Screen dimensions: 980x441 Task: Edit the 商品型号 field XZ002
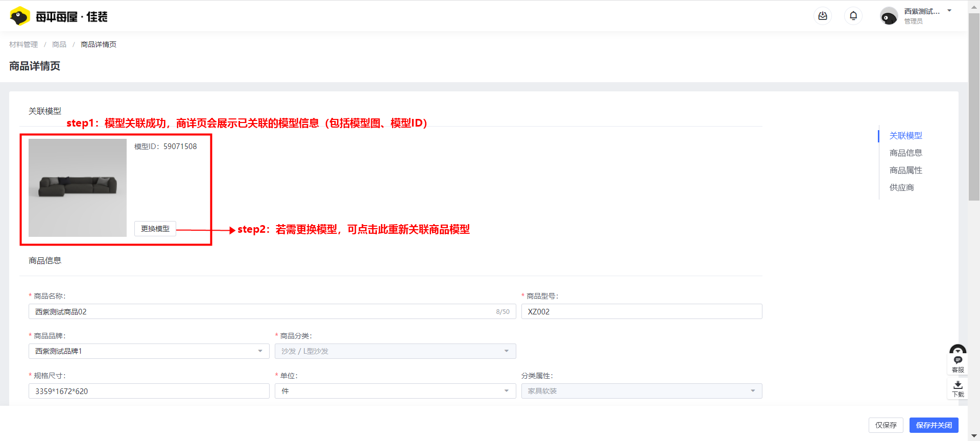641,311
